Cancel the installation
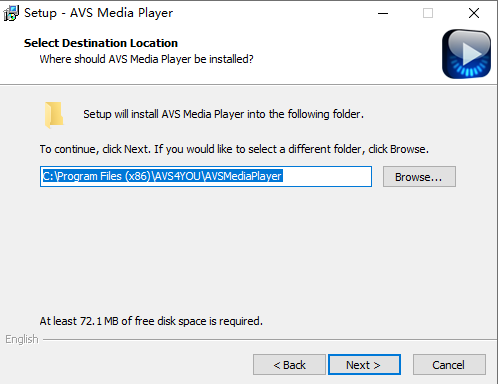Viewport: 498px width, 384px height. (x=449, y=365)
